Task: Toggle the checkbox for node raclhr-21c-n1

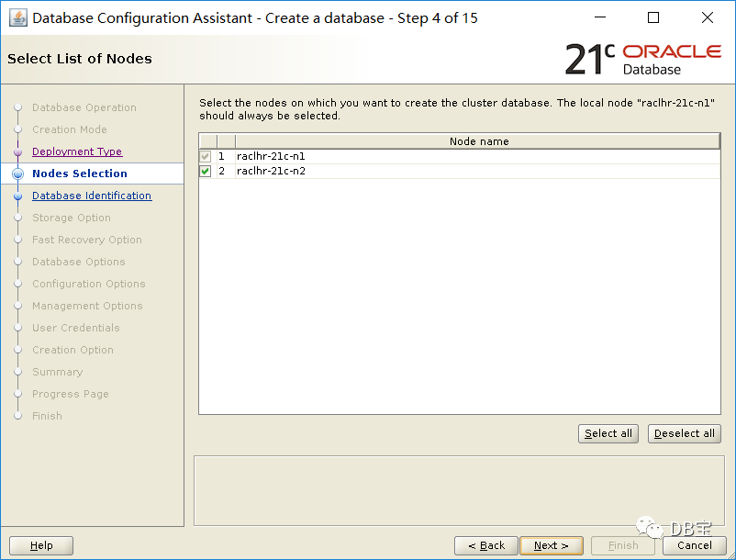Action: click(206, 156)
